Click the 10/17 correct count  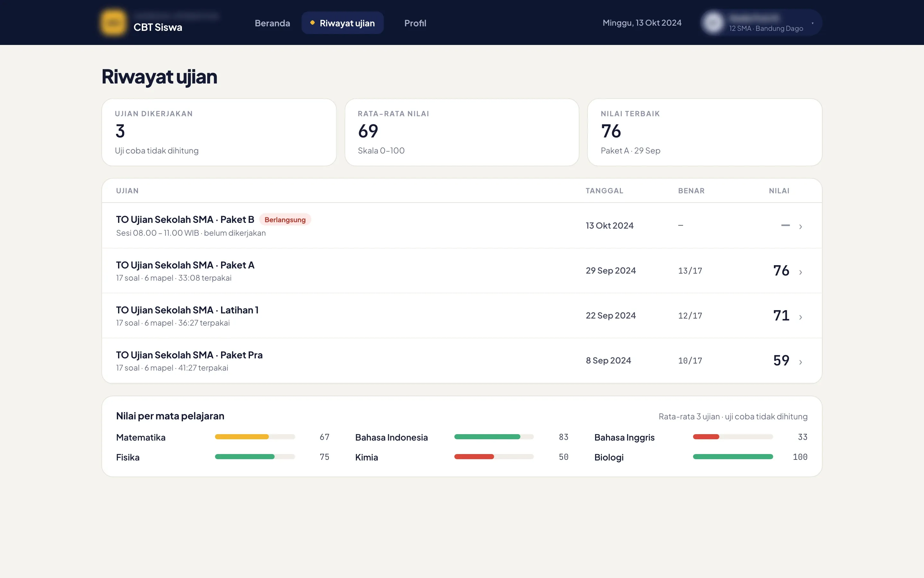coord(690,361)
